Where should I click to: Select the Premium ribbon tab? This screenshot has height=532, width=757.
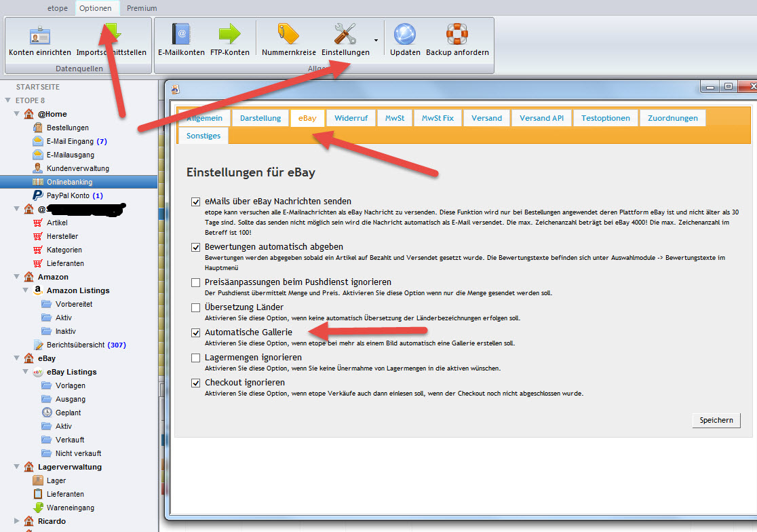click(142, 8)
